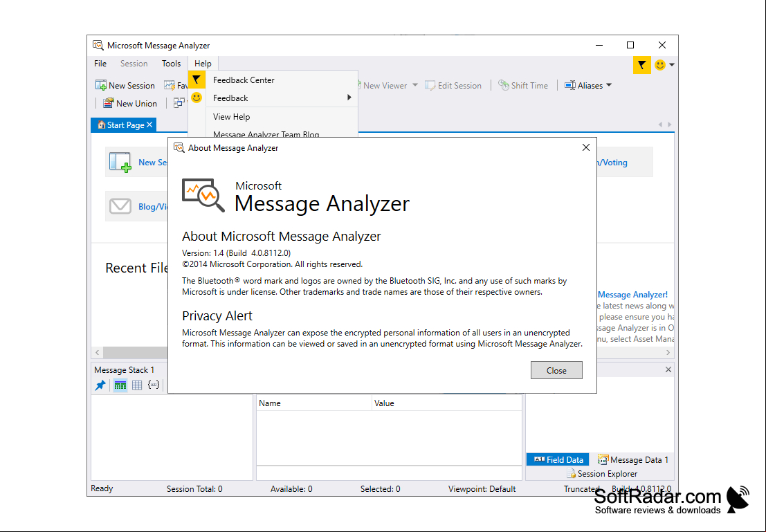Open the dropdown arrow beside the smiley icon

point(672,64)
